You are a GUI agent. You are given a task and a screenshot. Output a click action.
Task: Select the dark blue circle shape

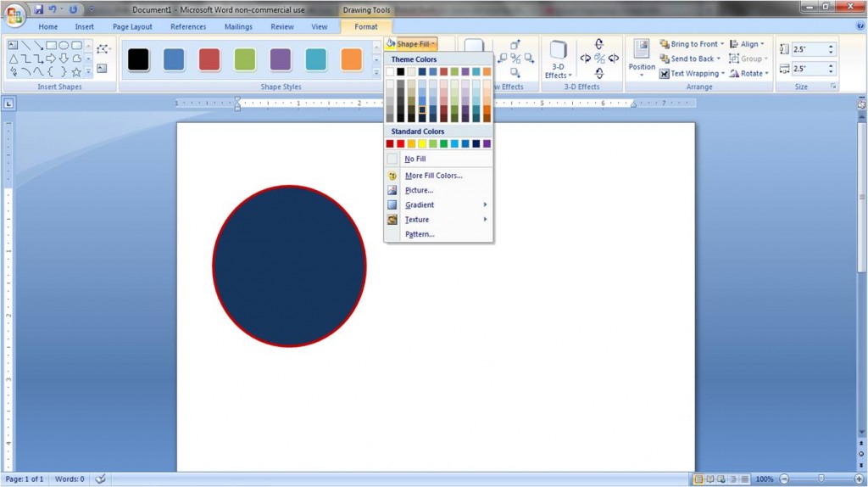(x=290, y=266)
